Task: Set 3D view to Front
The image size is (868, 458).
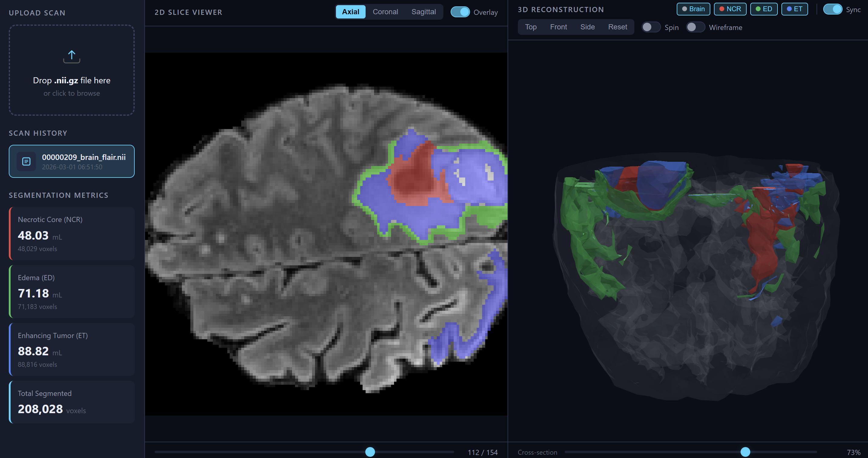Action: [x=558, y=27]
